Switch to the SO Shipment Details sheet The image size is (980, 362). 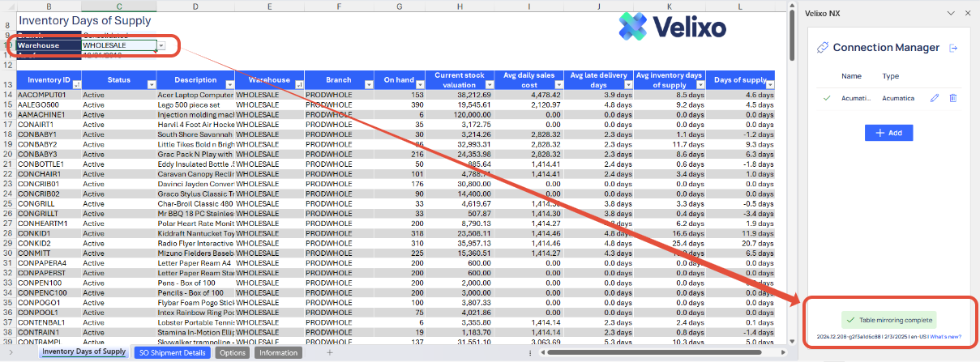click(x=173, y=352)
